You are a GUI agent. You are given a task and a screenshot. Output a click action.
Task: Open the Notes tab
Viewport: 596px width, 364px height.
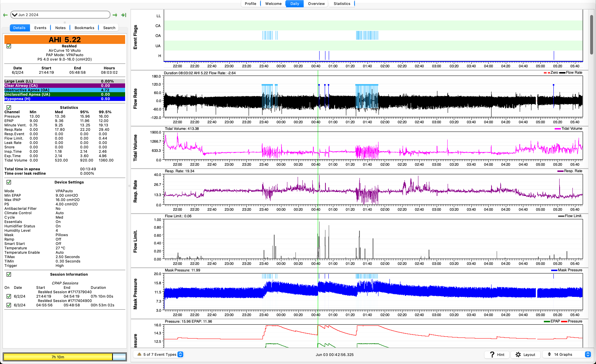[61, 28]
